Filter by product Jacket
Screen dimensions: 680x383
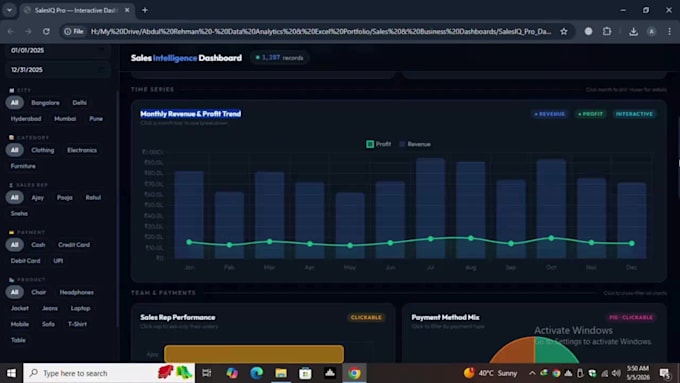coord(20,308)
